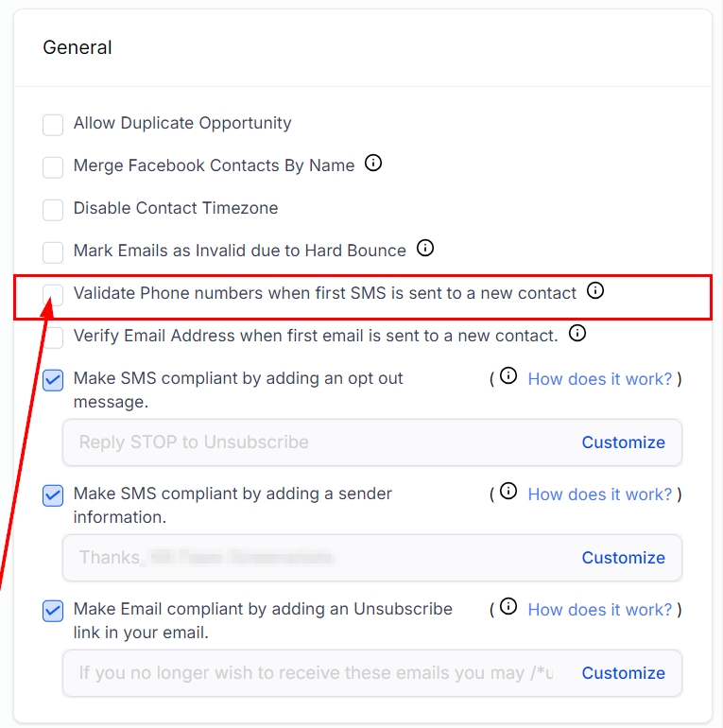Enable Verify Email Address checkbox
The image size is (723, 728).
[54, 338]
